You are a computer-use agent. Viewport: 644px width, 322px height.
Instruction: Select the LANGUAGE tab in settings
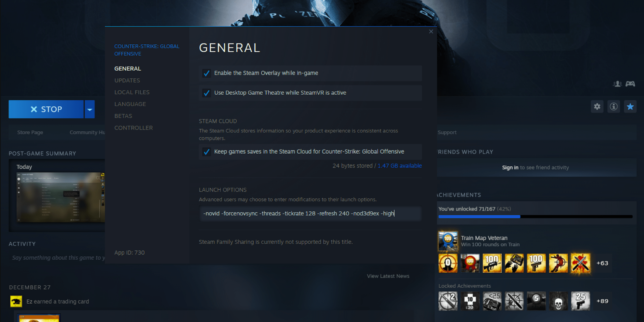click(x=130, y=104)
